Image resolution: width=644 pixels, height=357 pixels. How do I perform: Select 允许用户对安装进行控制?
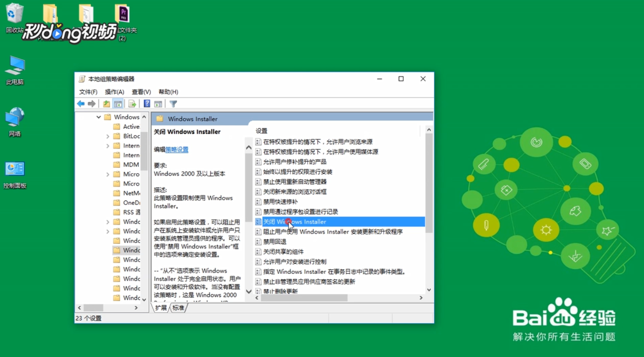point(295,261)
